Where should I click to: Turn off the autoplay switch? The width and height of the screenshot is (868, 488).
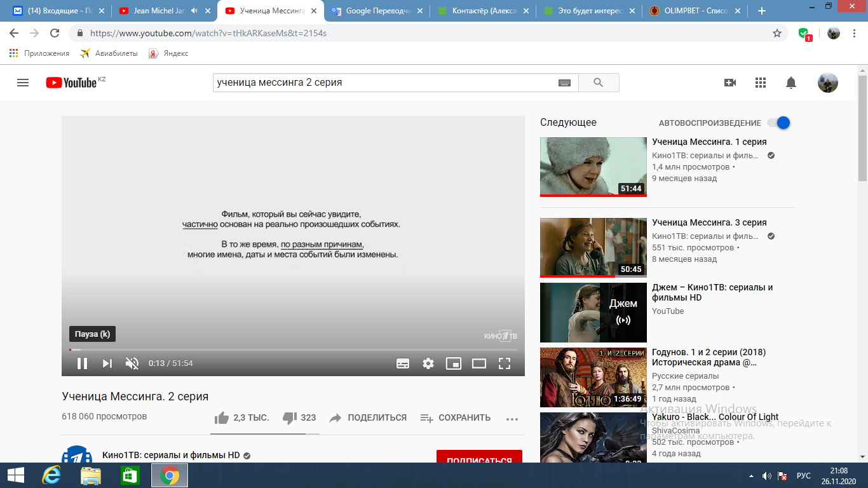pos(778,123)
